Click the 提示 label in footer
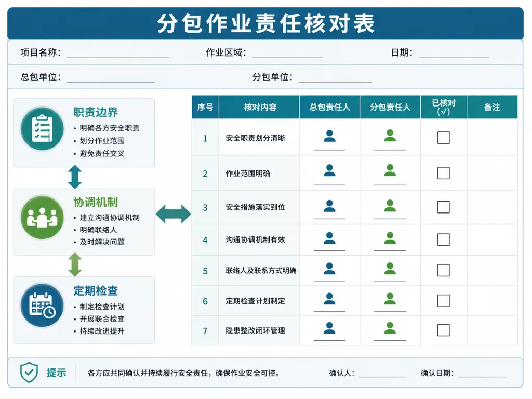532x399 pixels. pos(56,373)
